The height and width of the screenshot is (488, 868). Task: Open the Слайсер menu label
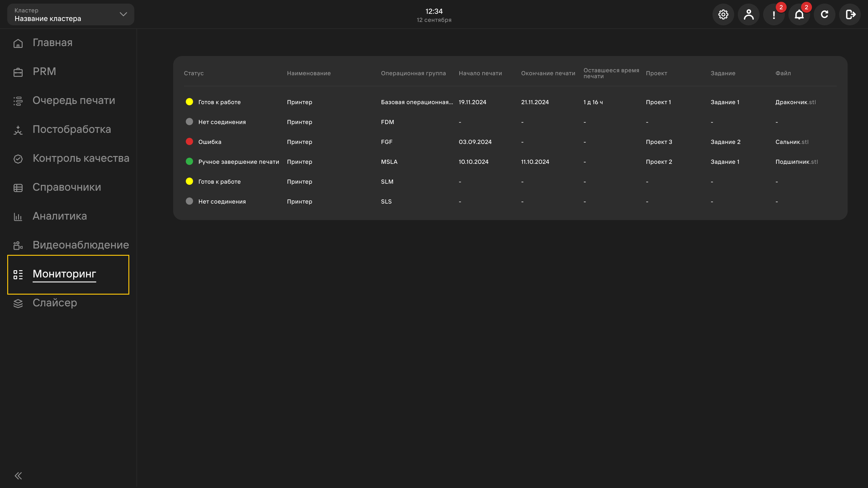[55, 303]
